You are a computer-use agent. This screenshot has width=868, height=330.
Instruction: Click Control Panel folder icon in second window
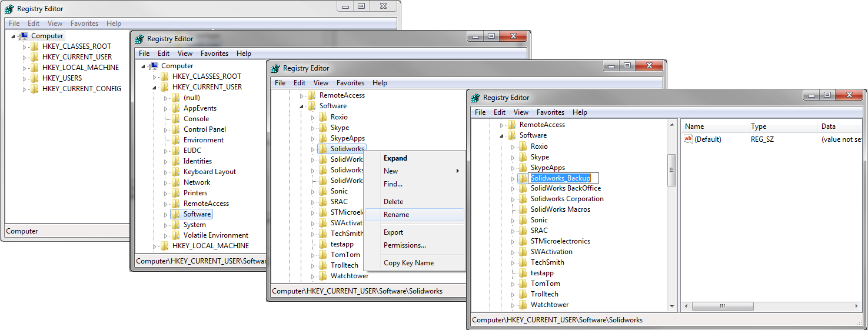point(175,129)
